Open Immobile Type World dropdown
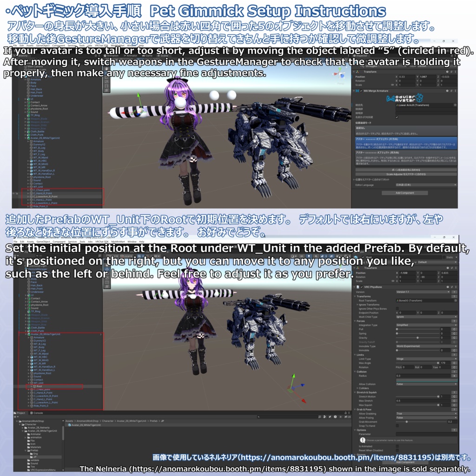Screen dimensions: 476x476 coord(426,346)
